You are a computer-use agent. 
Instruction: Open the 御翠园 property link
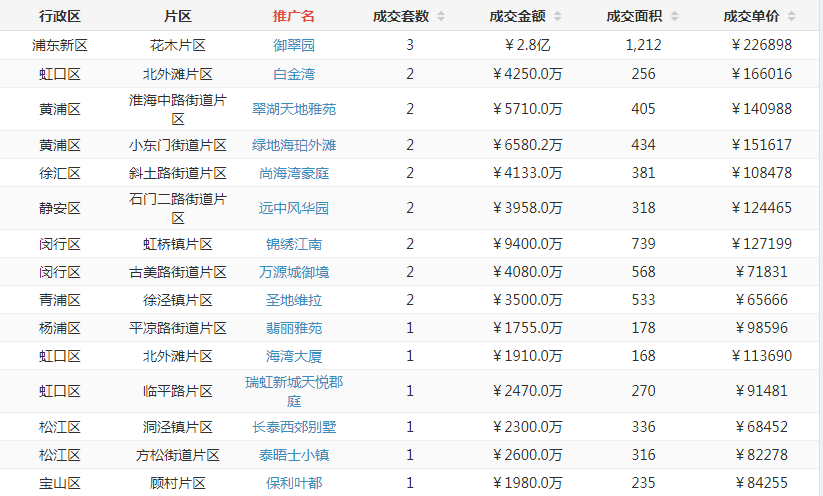pos(293,45)
